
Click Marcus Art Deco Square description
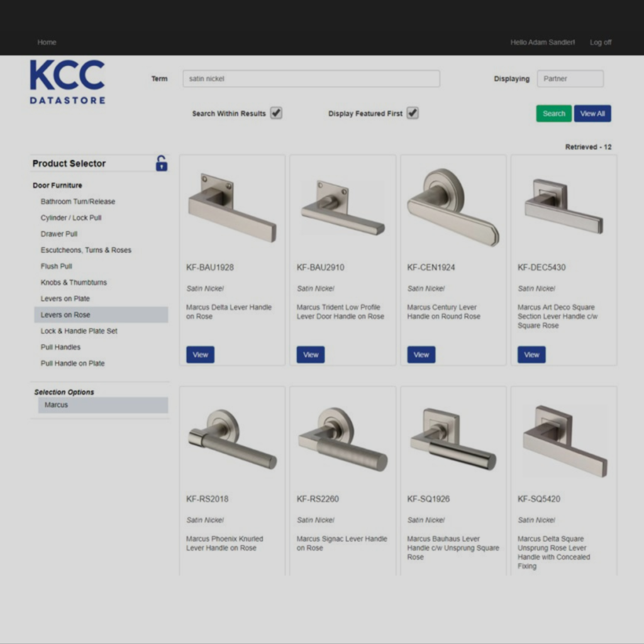557,316
